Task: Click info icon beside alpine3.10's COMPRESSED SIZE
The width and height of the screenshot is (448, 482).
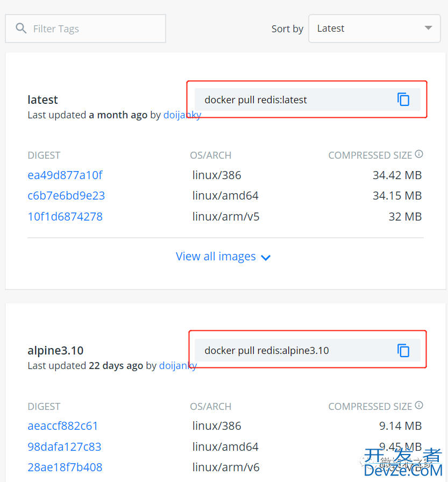Action: click(419, 405)
